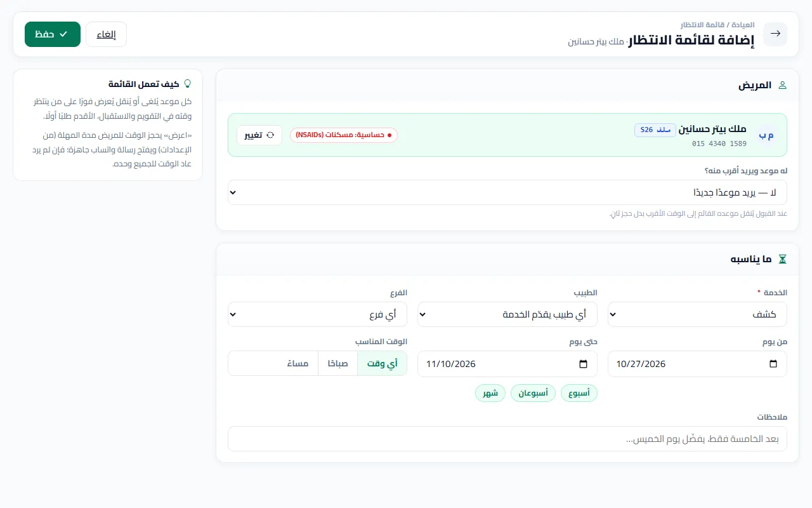Open the الخدمة service dropdown
This screenshot has width=812, height=508.
click(697, 314)
